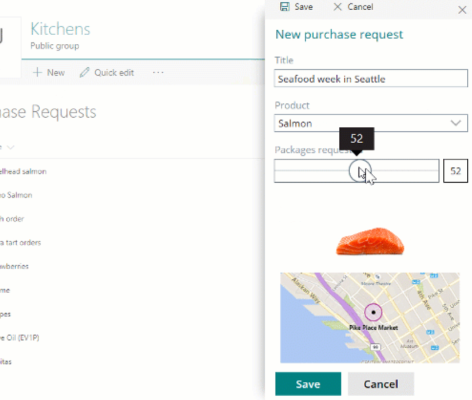This screenshot has width=472, height=400.
Task: Click the plus icon next to New
Action: tap(37, 72)
